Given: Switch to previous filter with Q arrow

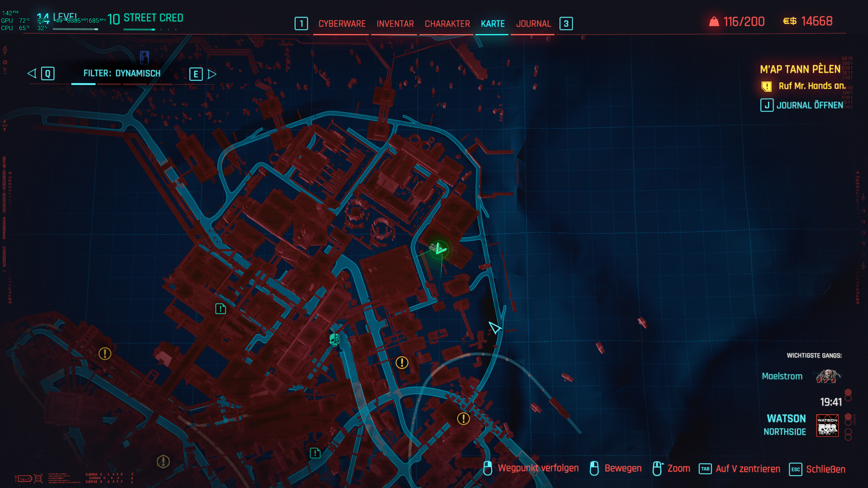Looking at the screenshot, I should click(32, 74).
